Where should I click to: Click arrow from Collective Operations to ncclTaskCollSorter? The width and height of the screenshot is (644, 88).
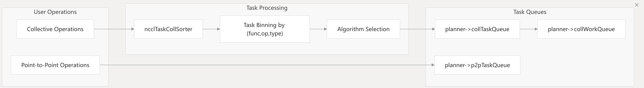click(x=114, y=29)
